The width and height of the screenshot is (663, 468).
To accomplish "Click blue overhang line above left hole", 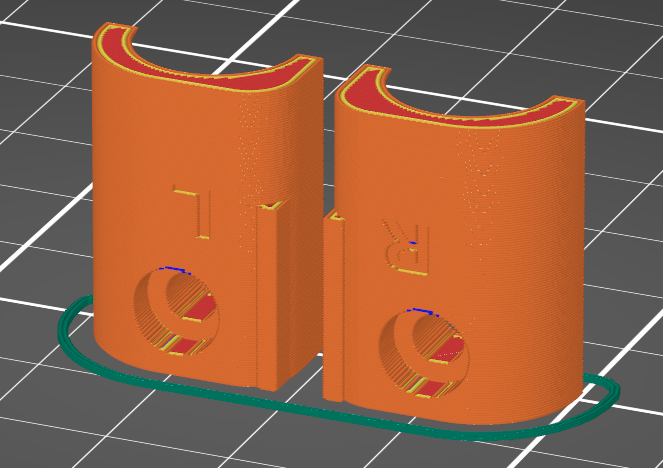I will click(175, 270).
